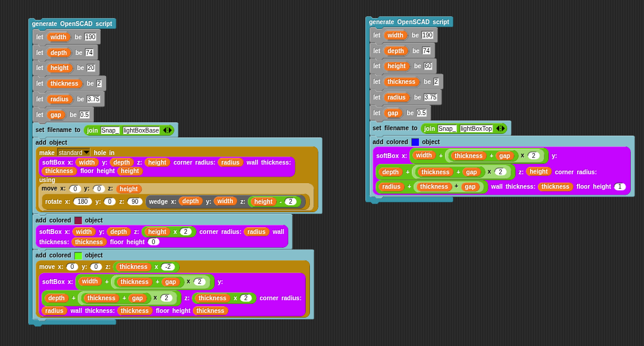The image size is (644, 346).
Task: Click the -2 multiplier field in move block
Action: [168, 267]
